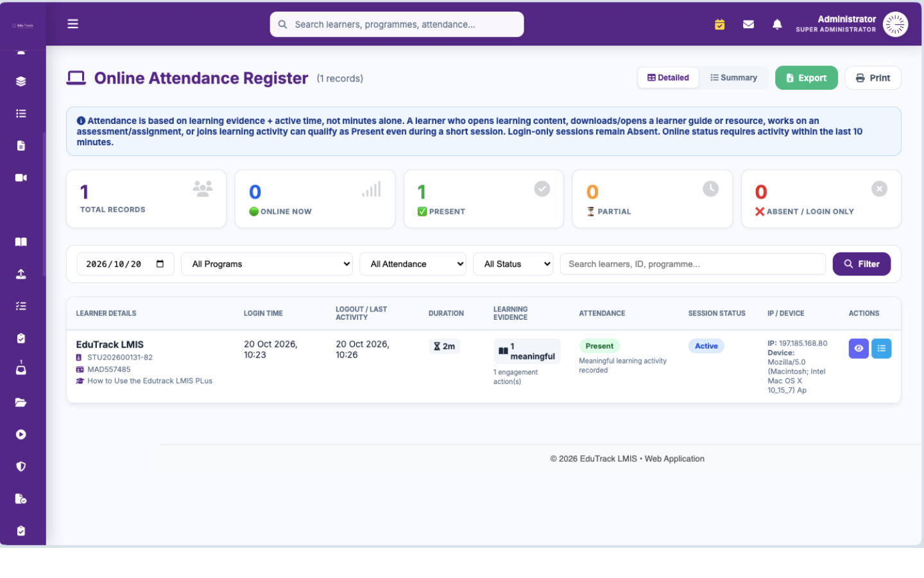
Task: Click the date text 2026/10/20
Action: click(114, 264)
